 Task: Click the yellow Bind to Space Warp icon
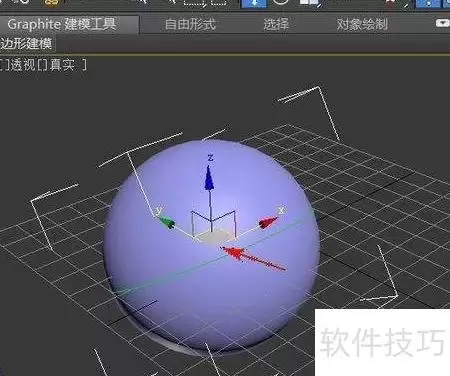point(51,3)
